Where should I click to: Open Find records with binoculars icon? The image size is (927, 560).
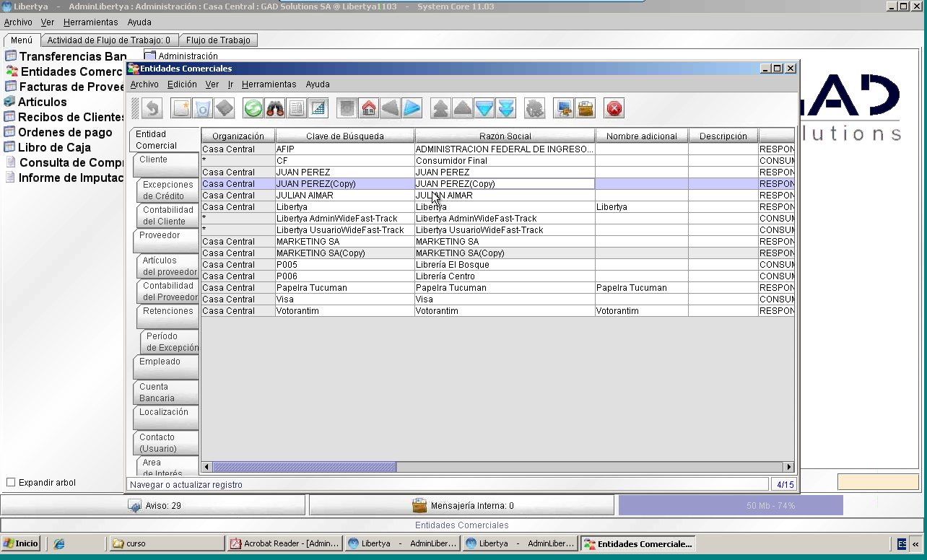click(275, 108)
